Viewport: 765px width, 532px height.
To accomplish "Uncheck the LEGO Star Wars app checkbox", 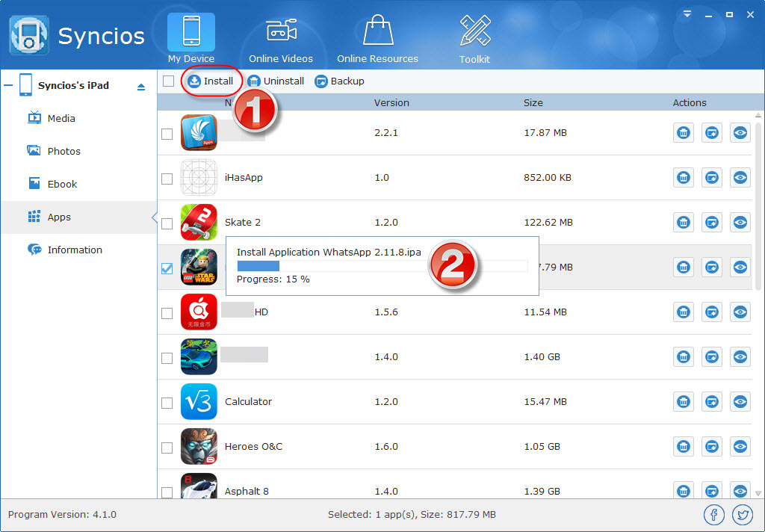I will tap(167, 268).
